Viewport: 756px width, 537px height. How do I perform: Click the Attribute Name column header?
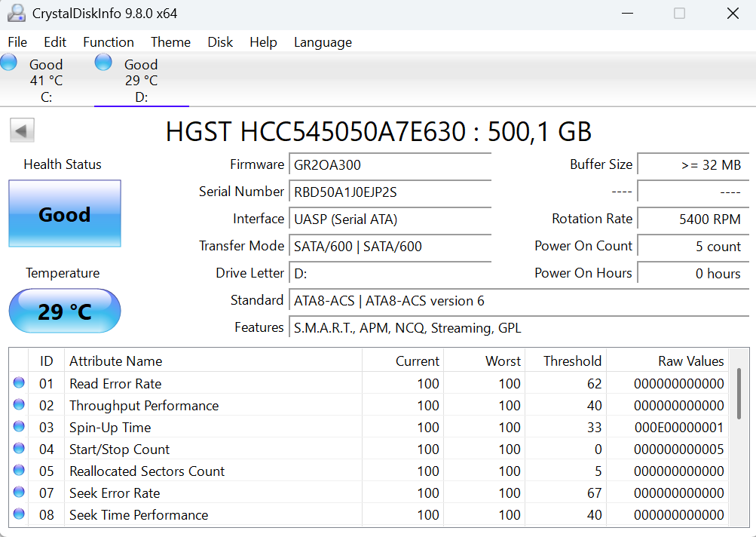click(213, 361)
